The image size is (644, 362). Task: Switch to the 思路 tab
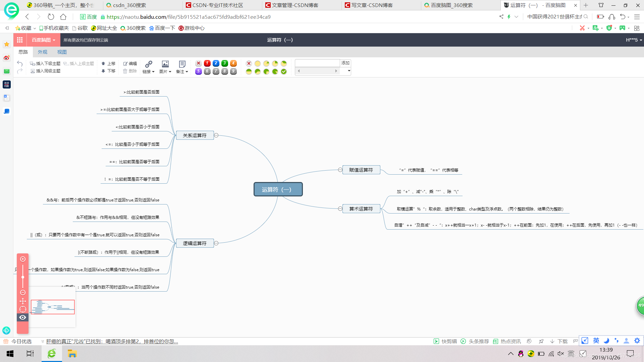(x=23, y=52)
